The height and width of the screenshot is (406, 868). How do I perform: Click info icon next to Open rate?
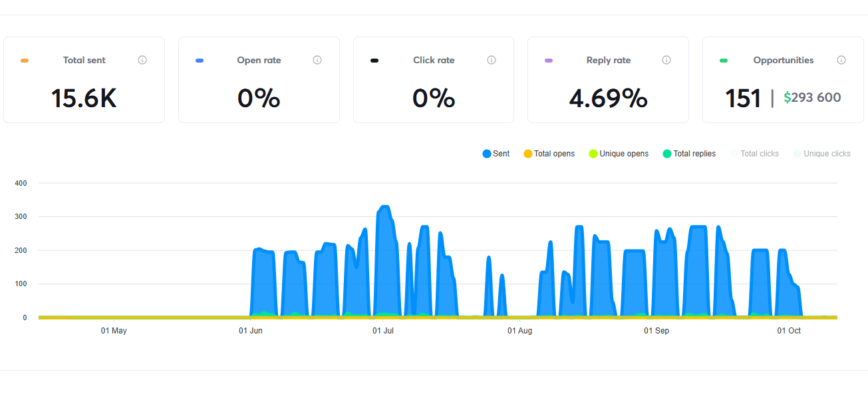coord(317,60)
